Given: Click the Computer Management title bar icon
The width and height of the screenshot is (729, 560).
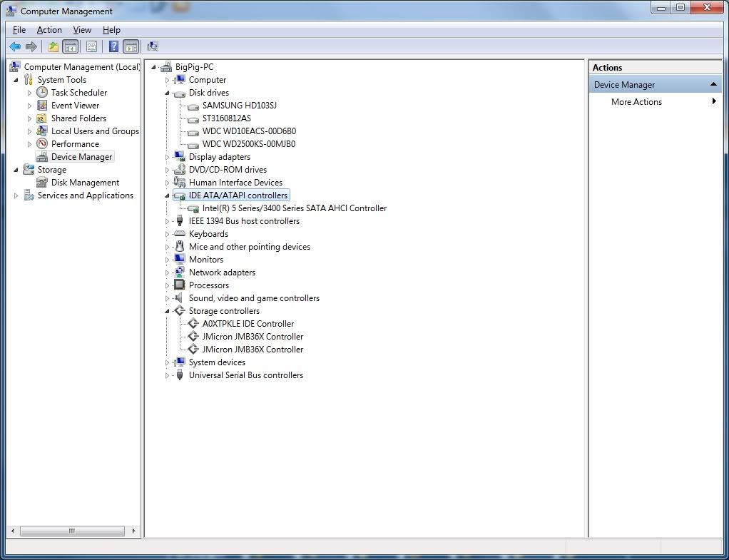Looking at the screenshot, I should (x=12, y=10).
